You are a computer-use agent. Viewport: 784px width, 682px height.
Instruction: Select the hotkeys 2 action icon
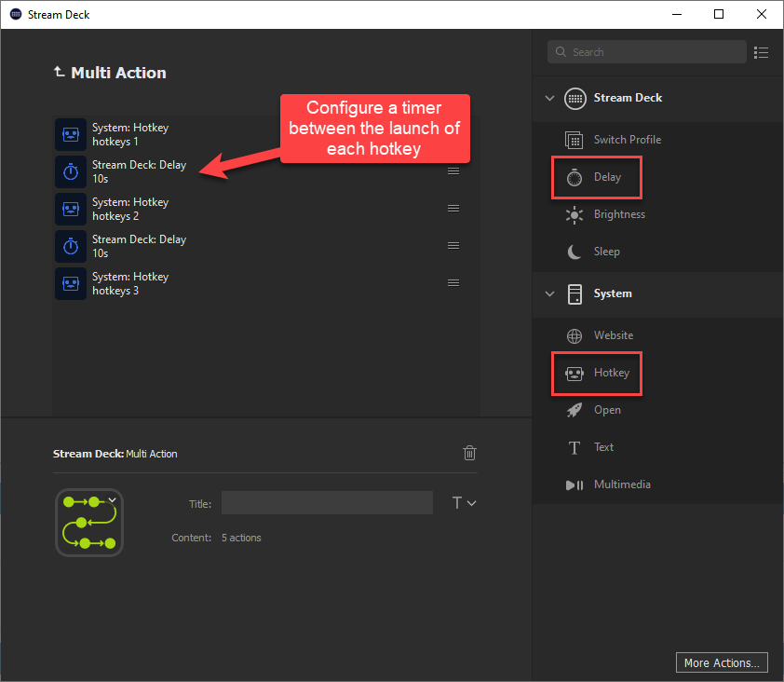[71, 209]
